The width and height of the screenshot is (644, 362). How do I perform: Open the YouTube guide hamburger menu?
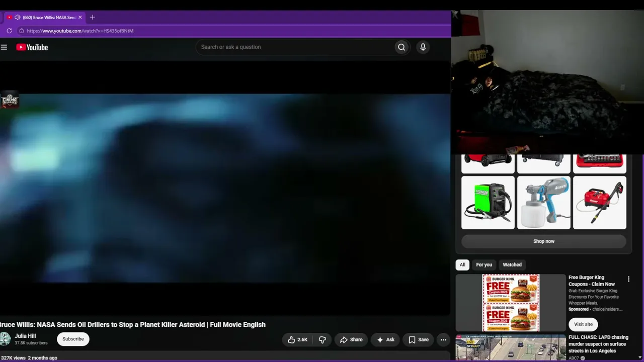4,47
